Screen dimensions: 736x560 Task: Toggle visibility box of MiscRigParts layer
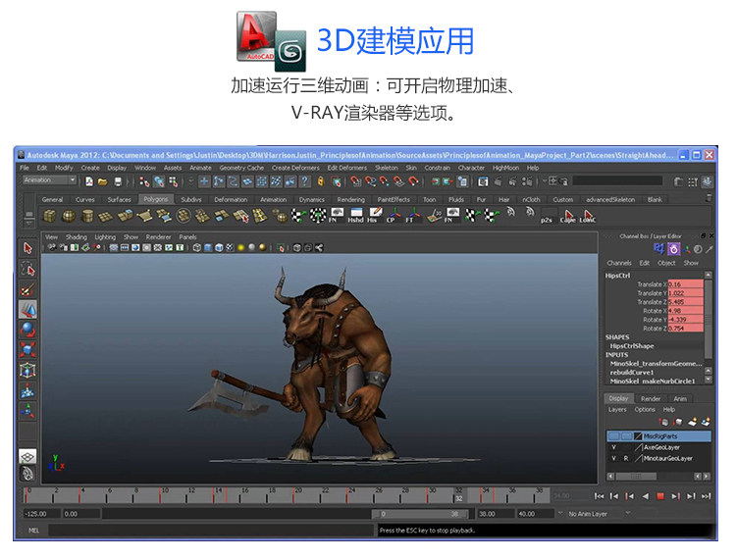[614, 436]
